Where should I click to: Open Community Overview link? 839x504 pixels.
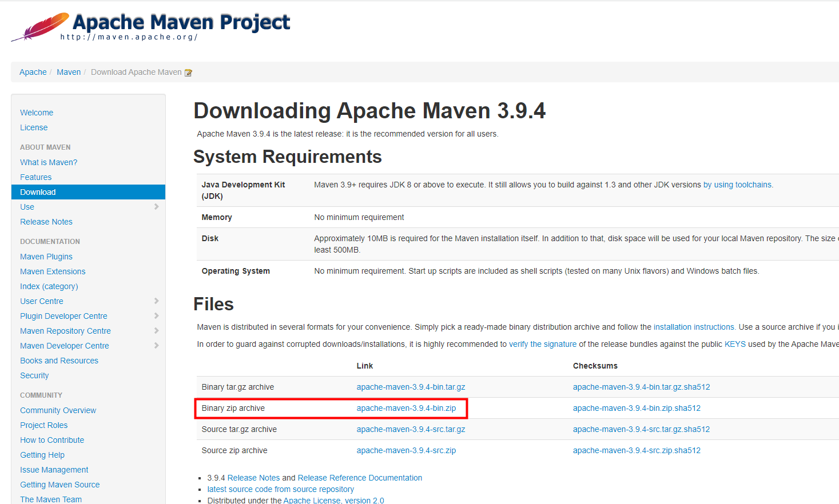[x=58, y=410]
